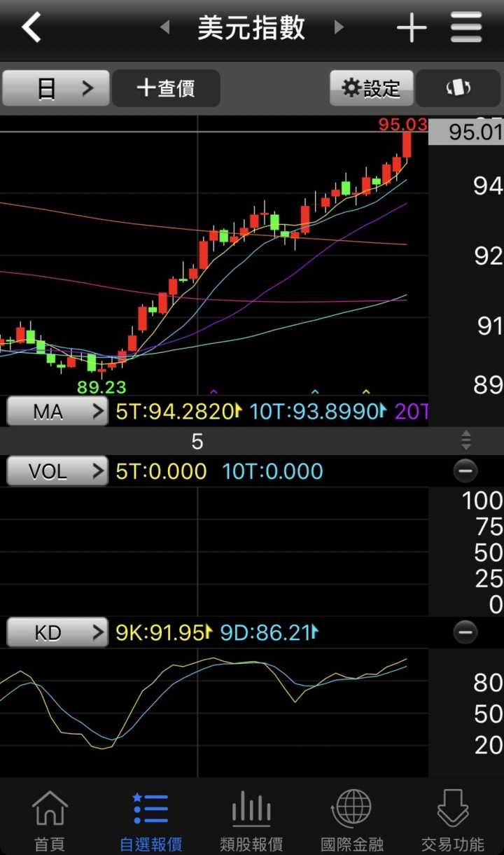Screen dimensions: 504x855
Task: Add 美元指數 with the plus icon
Action: (x=412, y=28)
